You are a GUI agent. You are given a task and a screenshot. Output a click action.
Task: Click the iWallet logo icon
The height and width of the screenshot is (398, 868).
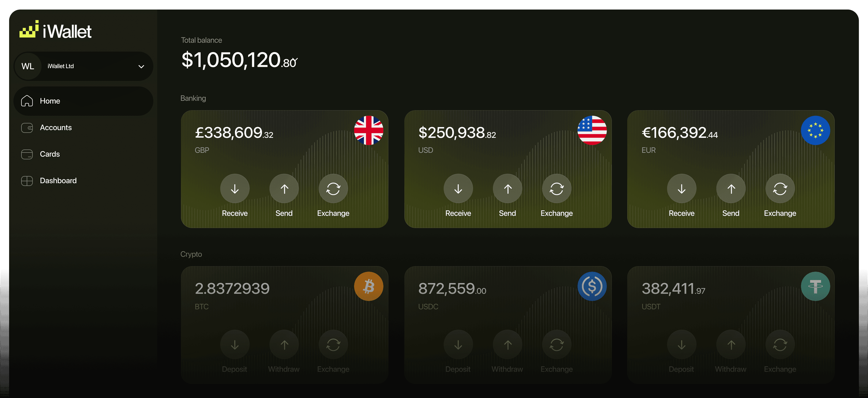[x=29, y=30]
